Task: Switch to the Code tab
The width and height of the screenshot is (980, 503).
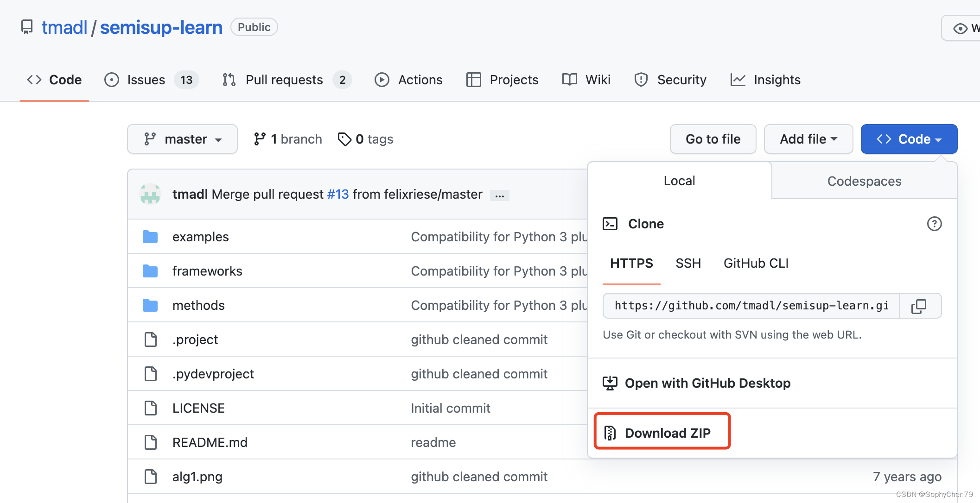Action: point(54,80)
